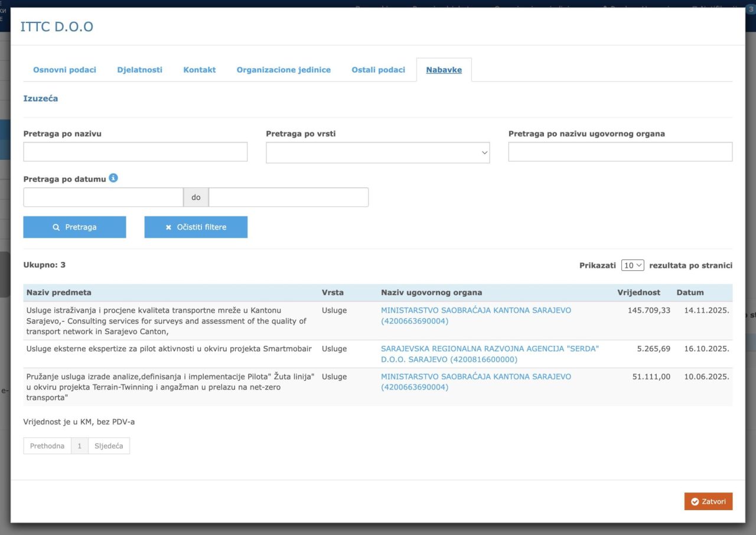Click the Pretraga po nazivu text field
756x535 pixels.
click(135, 152)
